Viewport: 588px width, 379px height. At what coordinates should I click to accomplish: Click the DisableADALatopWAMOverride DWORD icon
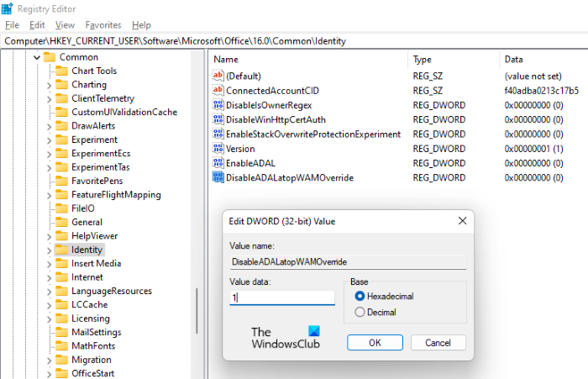tap(218, 177)
